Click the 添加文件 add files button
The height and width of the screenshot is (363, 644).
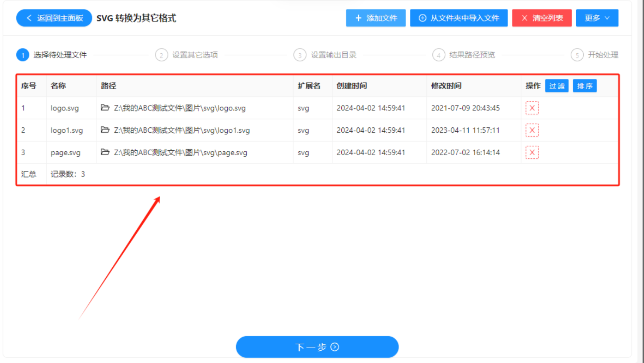[x=376, y=18]
